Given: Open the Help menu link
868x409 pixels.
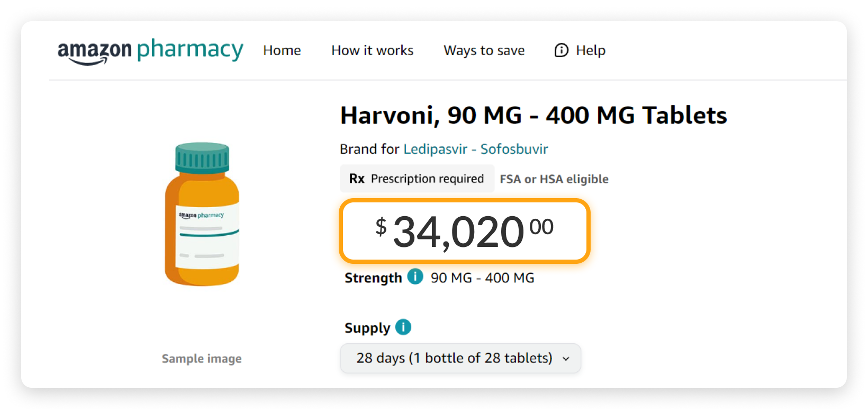Looking at the screenshot, I should (x=590, y=50).
